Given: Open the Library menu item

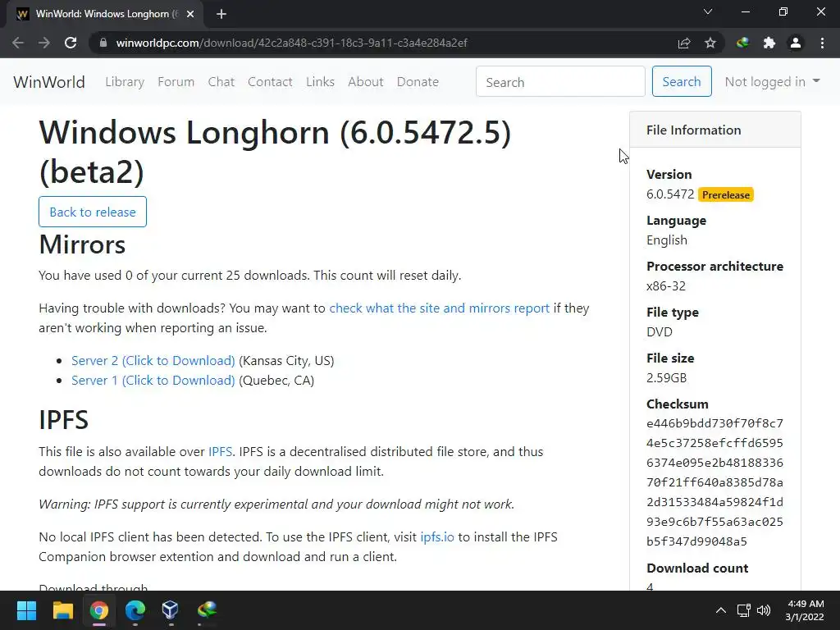Looking at the screenshot, I should pyautogui.click(x=125, y=82).
